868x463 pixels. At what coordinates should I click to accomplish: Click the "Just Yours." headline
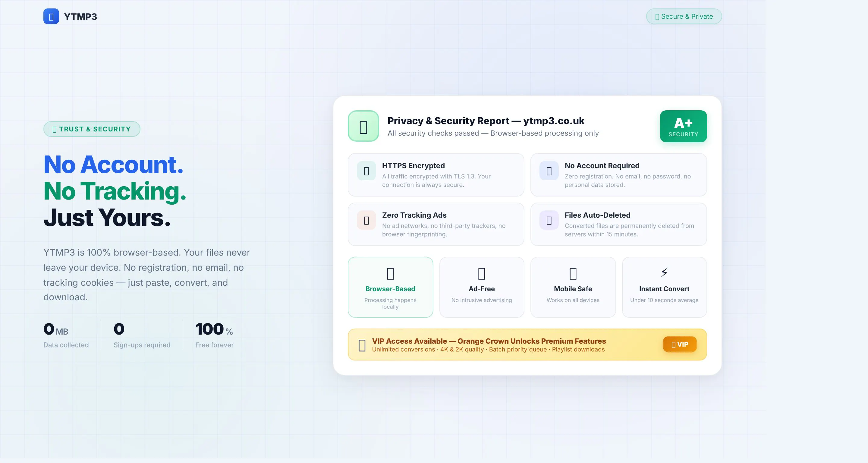pos(107,218)
